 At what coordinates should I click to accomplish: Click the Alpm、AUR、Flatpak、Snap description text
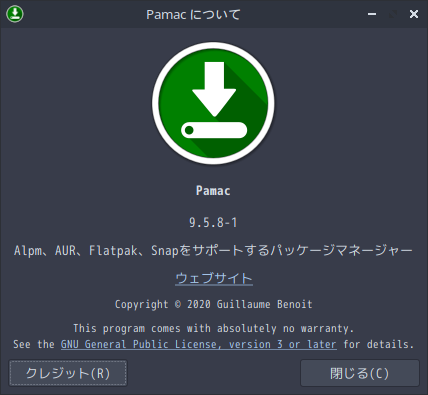(213, 250)
